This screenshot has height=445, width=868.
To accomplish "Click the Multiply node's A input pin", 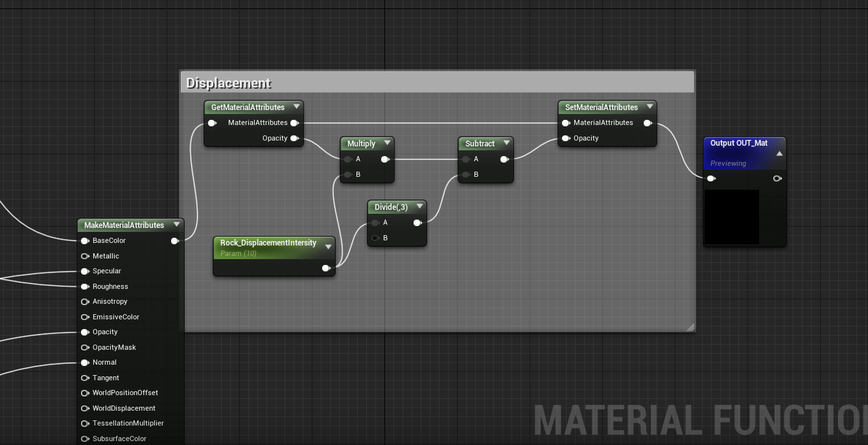I will pos(348,159).
